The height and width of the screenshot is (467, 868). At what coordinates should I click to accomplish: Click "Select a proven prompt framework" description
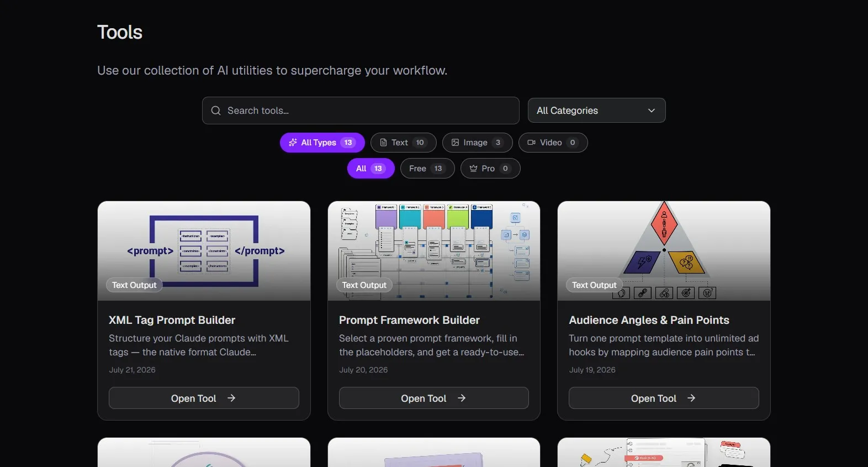point(432,345)
